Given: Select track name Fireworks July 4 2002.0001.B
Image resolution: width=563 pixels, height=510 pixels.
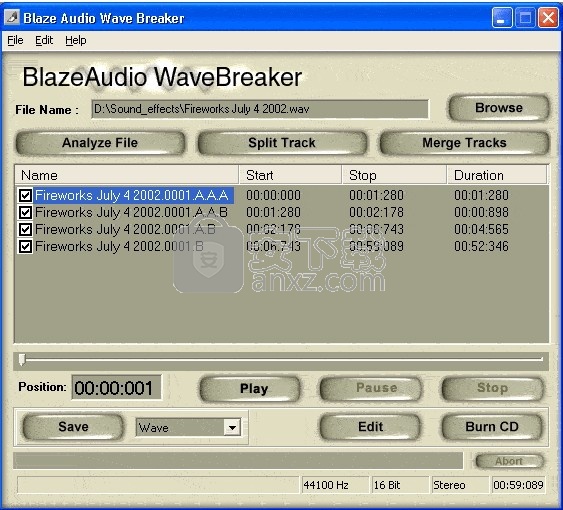Looking at the screenshot, I should [119, 247].
